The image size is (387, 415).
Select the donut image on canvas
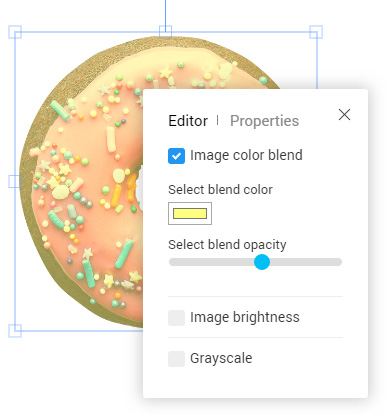click(83, 182)
